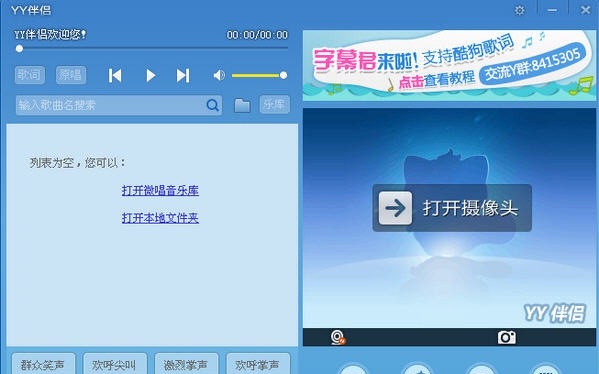Viewport: 599px width, 374px height.
Task: Play the 欢呼掌声 sound effect
Action: [x=258, y=364]
